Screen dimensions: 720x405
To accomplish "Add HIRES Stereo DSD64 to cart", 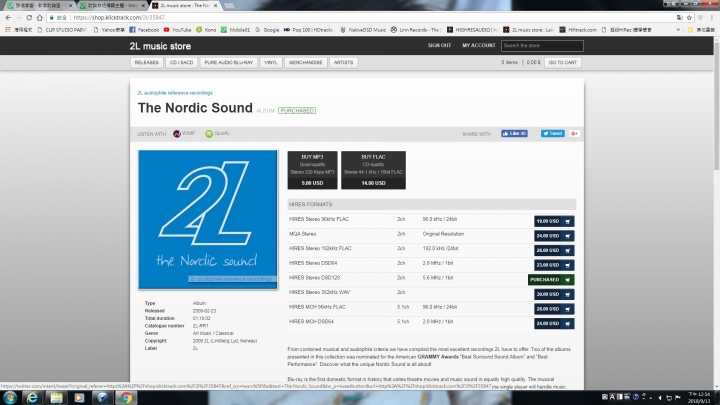I will click(x=554, y=265).
